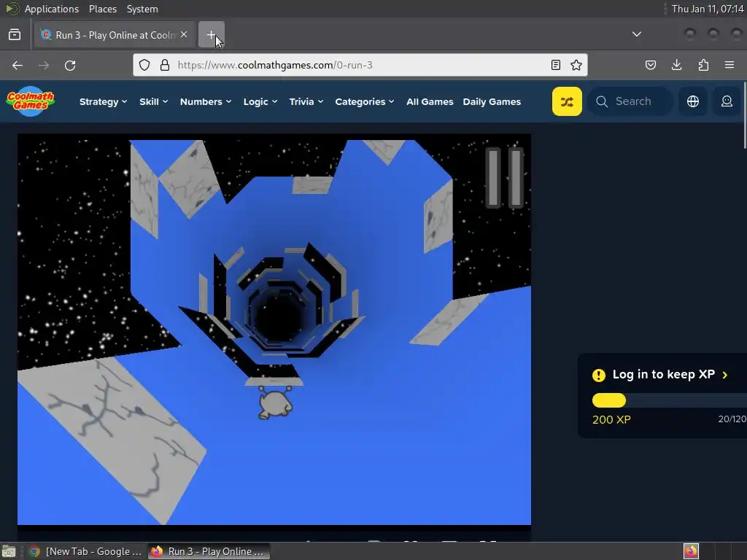Viewport: 747px width, 560px height.
Task: Open the Places menu
Action: coord(103,9)
